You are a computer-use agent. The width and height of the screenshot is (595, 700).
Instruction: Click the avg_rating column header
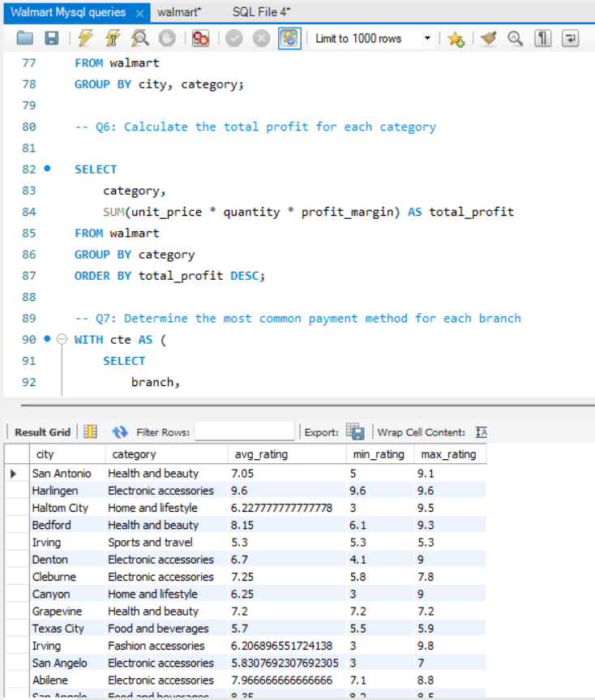(x=261, y=454)
